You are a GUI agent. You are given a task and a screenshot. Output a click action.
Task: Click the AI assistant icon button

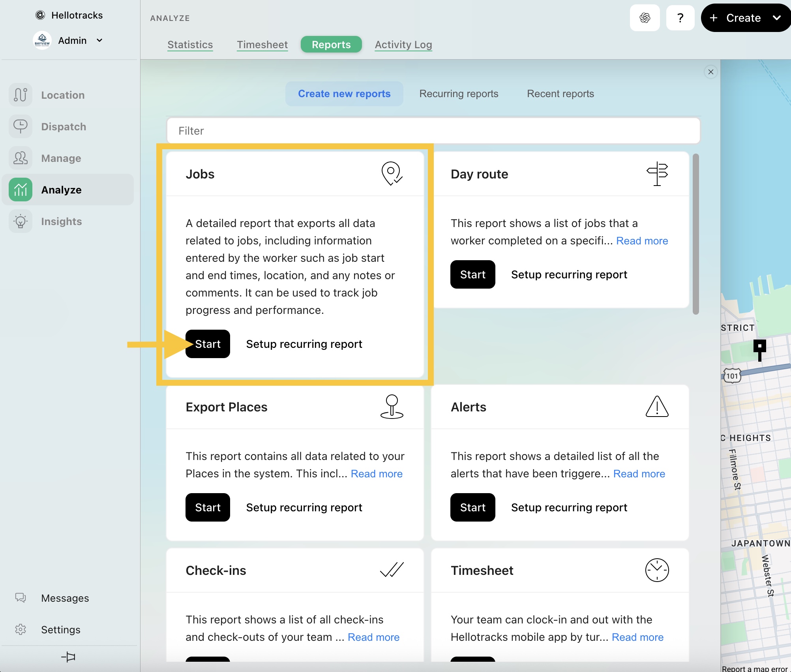pos(645,18)
